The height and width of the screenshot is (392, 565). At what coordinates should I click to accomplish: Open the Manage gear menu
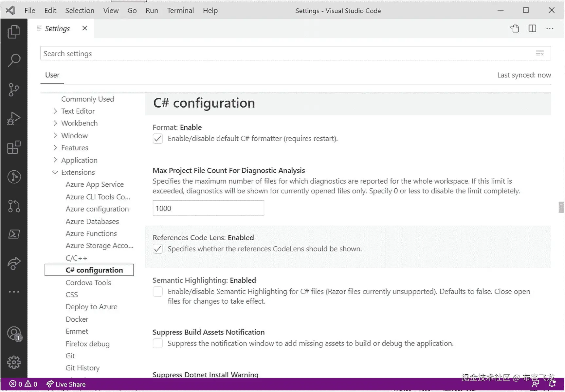point(14,362)
